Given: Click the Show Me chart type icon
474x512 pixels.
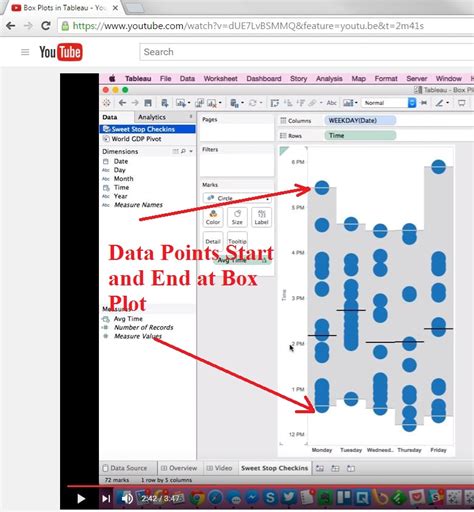Looking at the screenshot, I should click(x=348, y=103).
